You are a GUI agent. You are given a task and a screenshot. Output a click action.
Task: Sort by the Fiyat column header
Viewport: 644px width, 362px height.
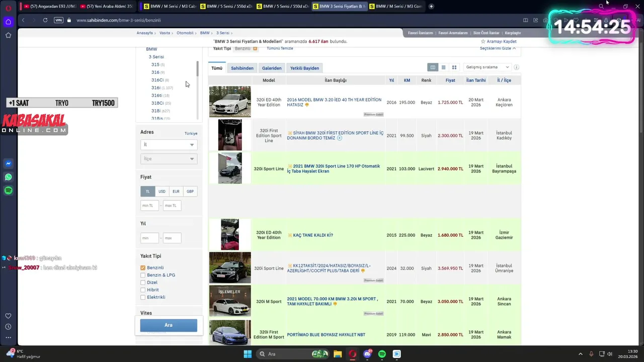(x=450, y=80)
